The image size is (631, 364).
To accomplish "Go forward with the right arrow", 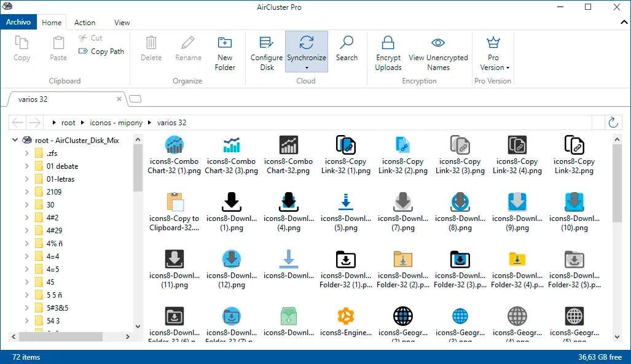I will tap(34, 122).
